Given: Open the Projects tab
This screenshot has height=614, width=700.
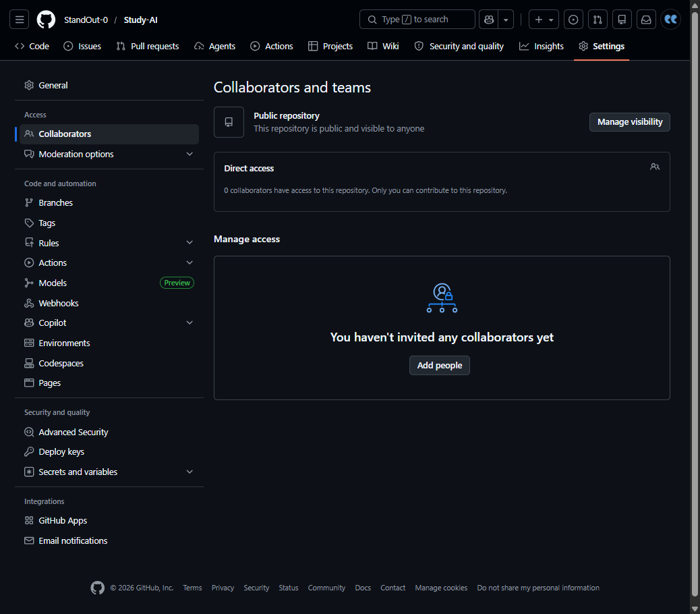Looking at the screenshot, I should [x=330, y=46].
